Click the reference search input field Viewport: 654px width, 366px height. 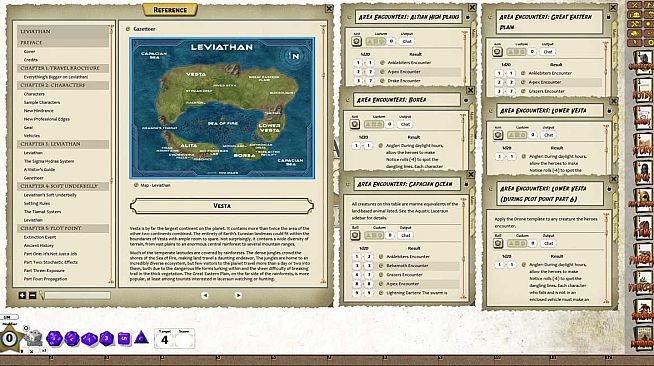[x=77, y=295]
